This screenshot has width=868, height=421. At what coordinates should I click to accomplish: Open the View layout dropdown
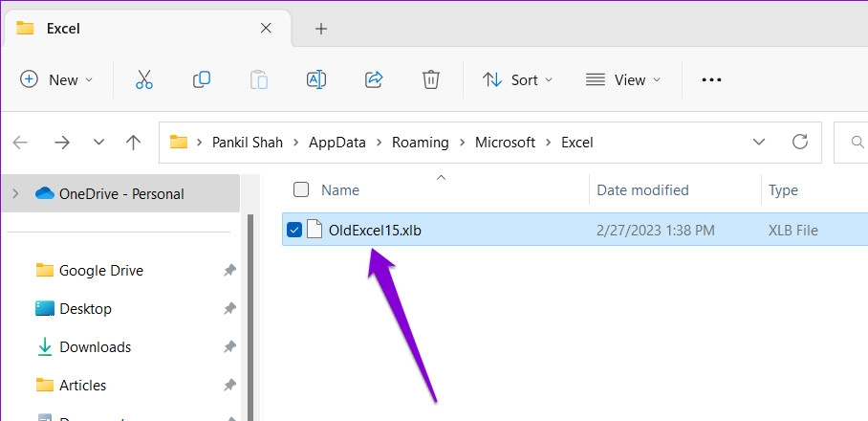623,79
